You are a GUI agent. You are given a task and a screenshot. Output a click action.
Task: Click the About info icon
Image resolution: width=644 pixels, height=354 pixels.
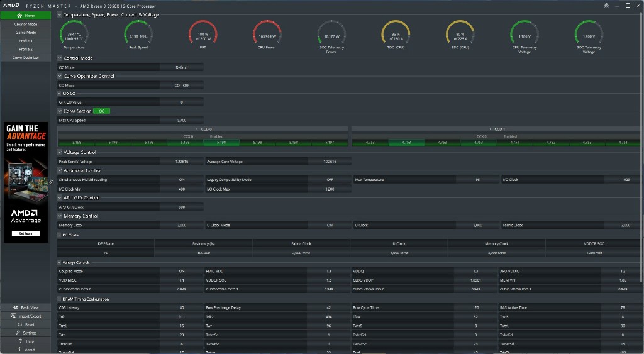pos(20,349)
